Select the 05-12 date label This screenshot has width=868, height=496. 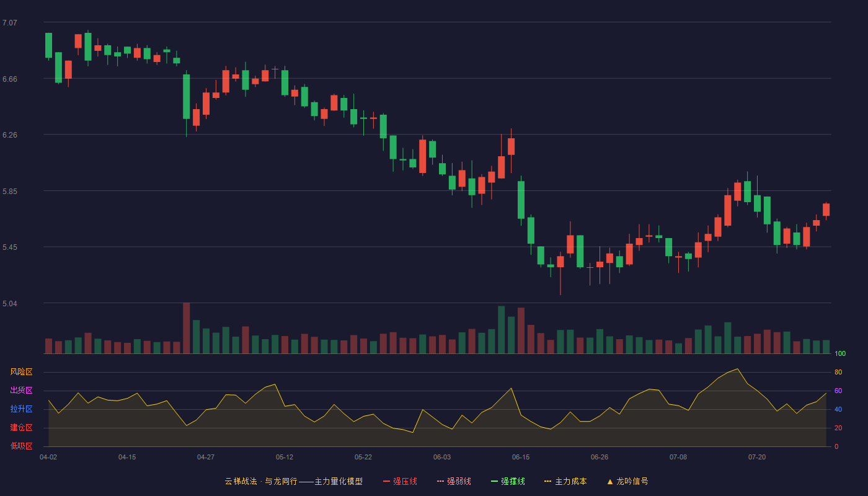tap(285, 457)
